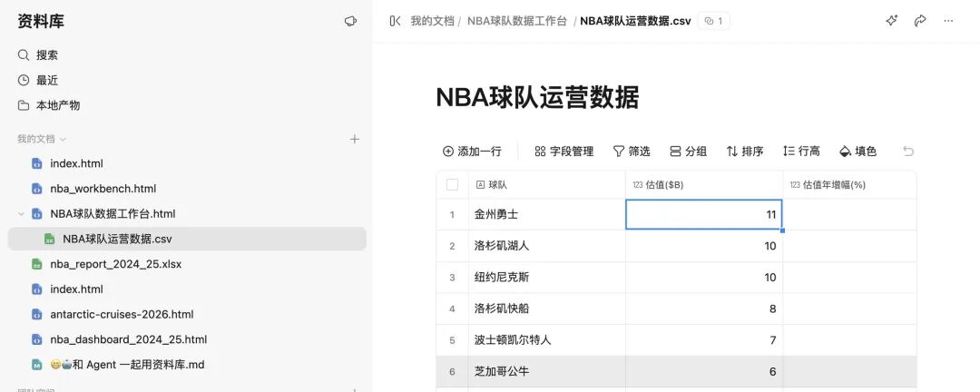The height and width of the screenshot is (392, 980).
Task: Click the 估值年增幅(%) column header
Action: 849,184
